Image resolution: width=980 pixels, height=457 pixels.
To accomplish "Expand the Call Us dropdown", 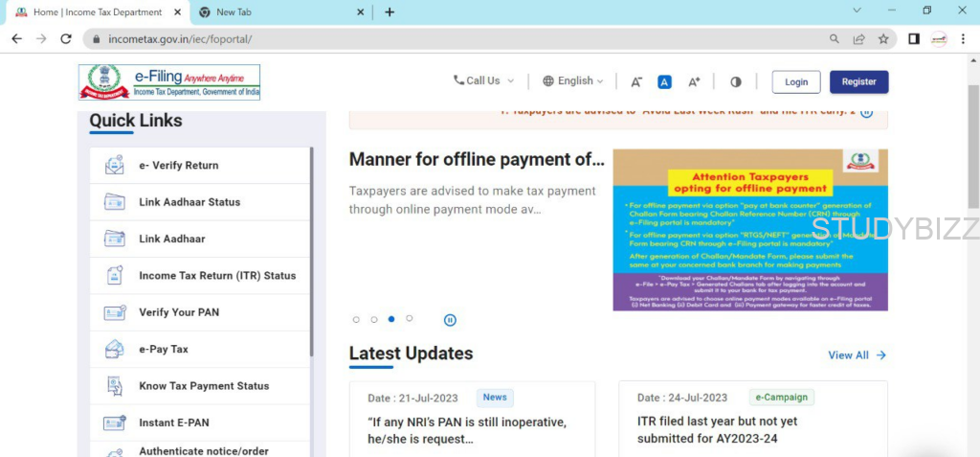I will click(483, 81).
